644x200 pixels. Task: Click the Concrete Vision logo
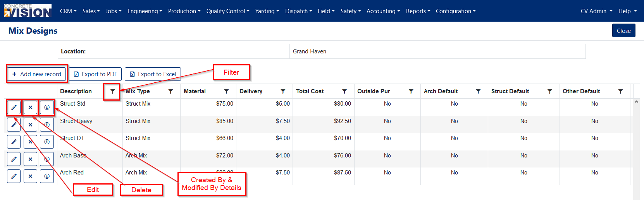pyautogui.click(x=28, y=11)
